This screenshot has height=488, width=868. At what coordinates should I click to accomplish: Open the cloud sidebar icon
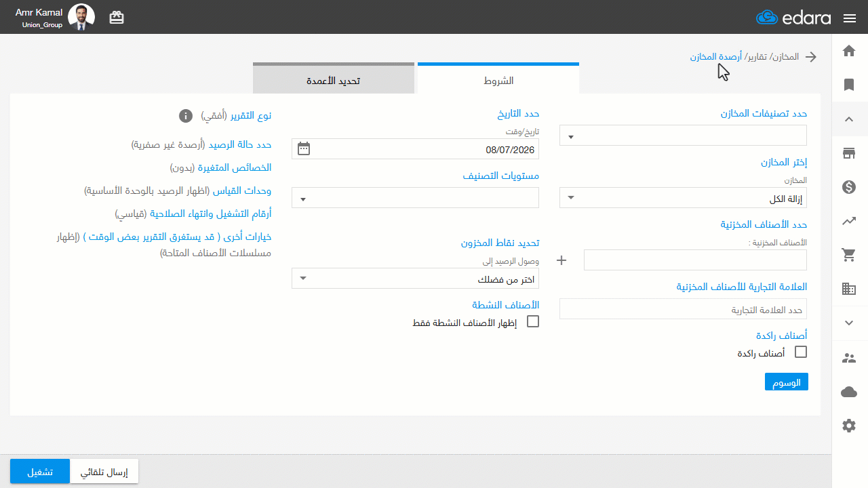(x=849, y=392)
